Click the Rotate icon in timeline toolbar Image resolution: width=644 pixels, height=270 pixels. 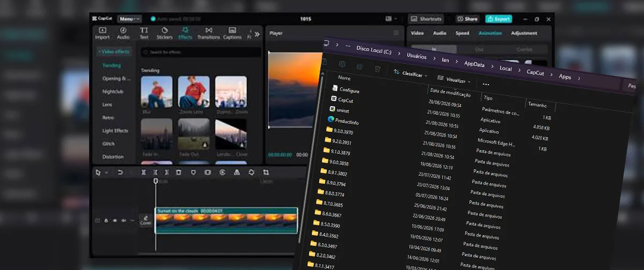251,172
